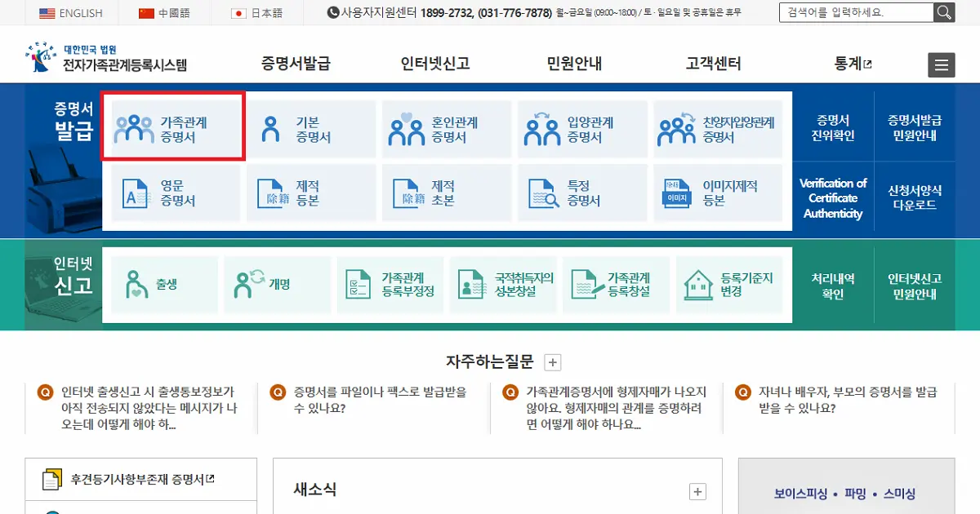This screenshot has height=514, width=980.
Task: Switch language to ENGLISH
Action: (x=71, y=13)
